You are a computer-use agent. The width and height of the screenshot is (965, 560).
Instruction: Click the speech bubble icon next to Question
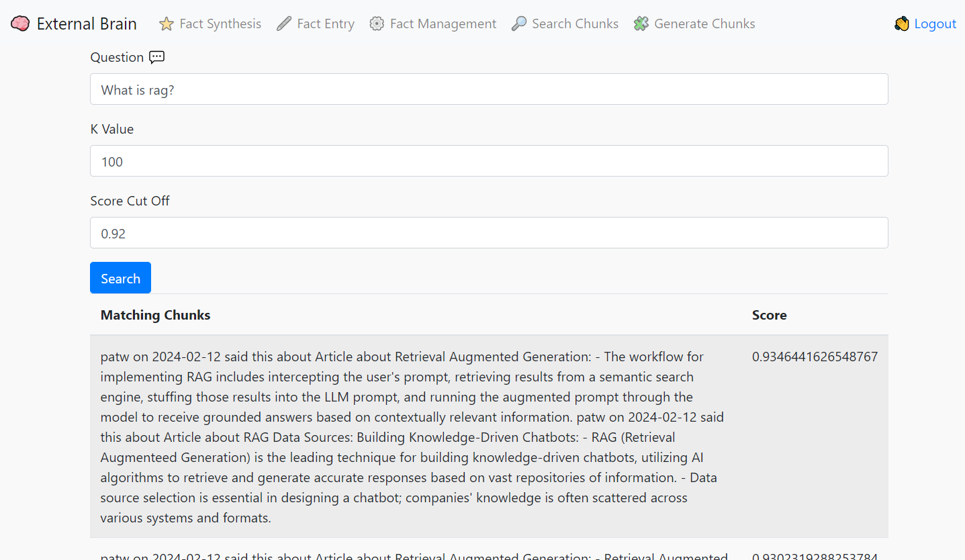tap(156, 57)
